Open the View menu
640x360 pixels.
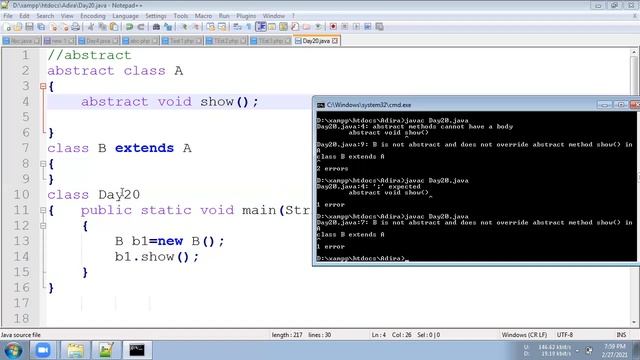(x=67, y=16)
